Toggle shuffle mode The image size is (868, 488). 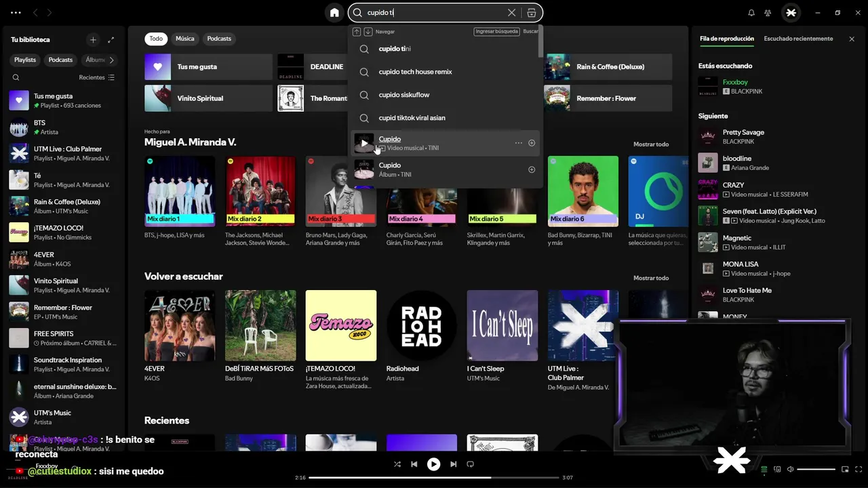[397, 464]
